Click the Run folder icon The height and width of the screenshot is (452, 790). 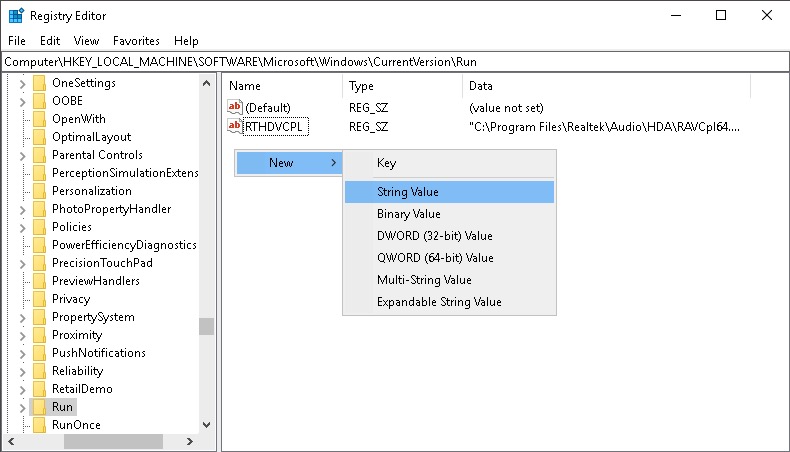coord(39,407)
